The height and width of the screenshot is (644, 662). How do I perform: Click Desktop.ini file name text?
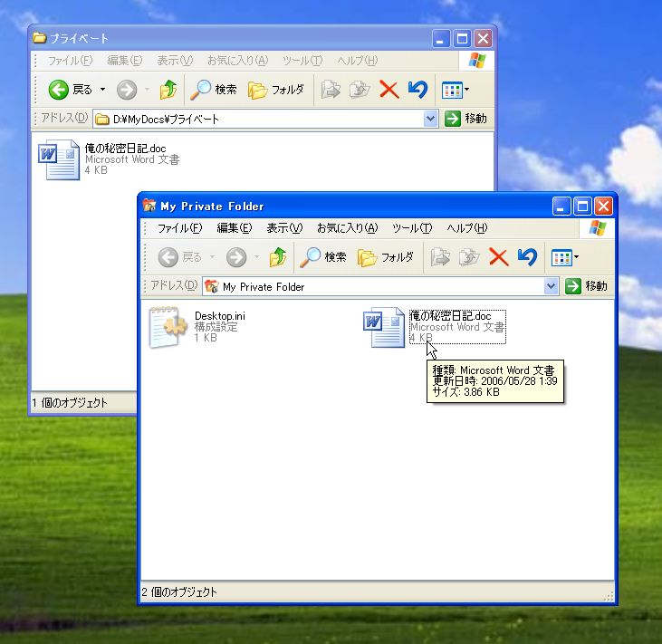(x=219, y=316)
